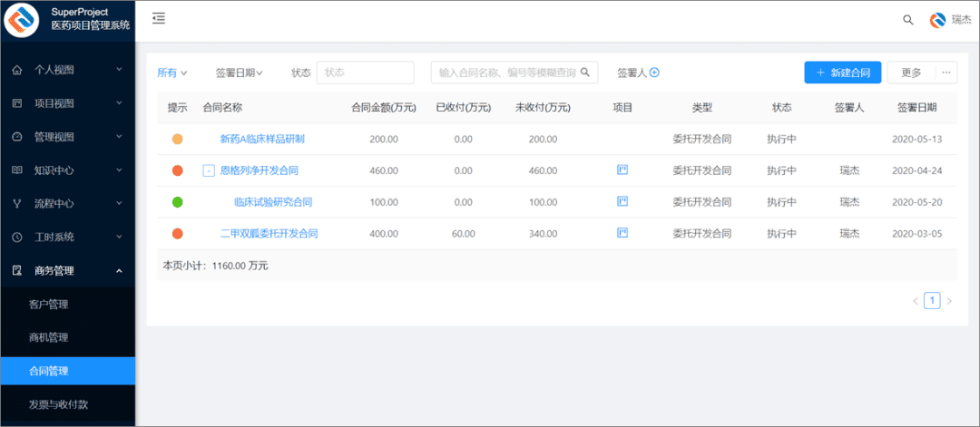Click the user name 瑞杰 in the header

pyautogui.click(x=960, y=20)
